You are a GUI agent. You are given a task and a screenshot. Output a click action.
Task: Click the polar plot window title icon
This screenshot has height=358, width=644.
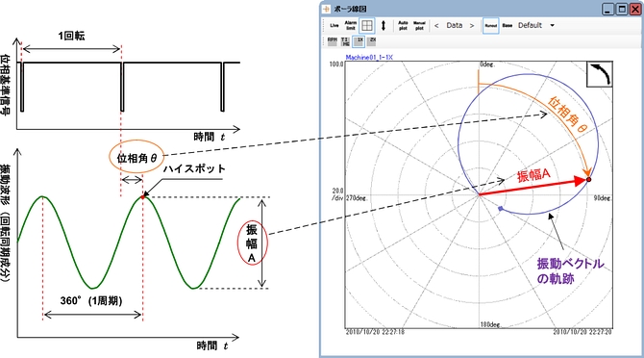pyautogui.click(x=327, y=9)
